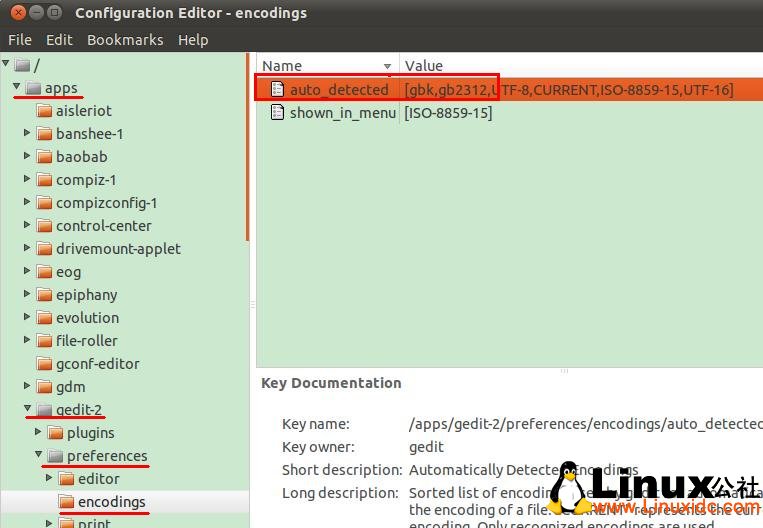
Task: Click the baobab folder icon
Action: pos(44,157)
